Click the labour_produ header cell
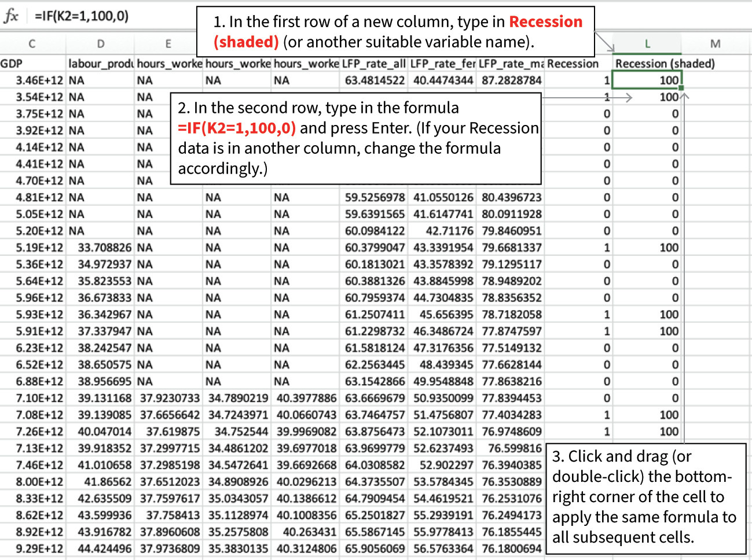This screenshot has width=752, height=560. [101, 64]
